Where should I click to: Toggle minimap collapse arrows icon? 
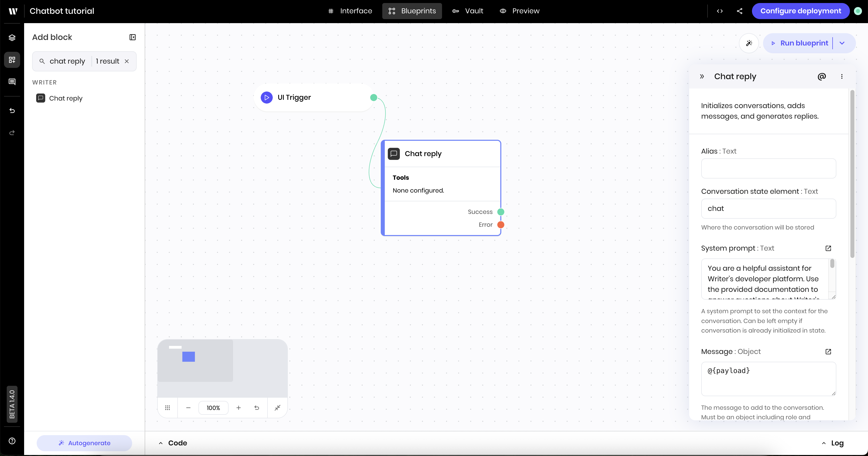click(x=277, y=408)
